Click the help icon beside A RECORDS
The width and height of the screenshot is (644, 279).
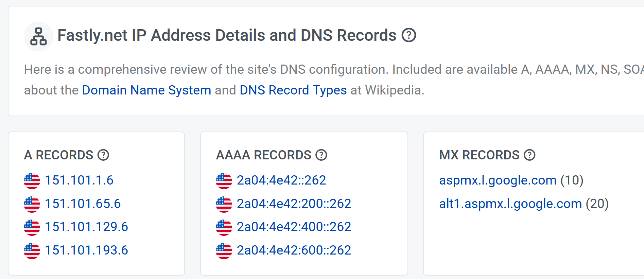point(103,155)
